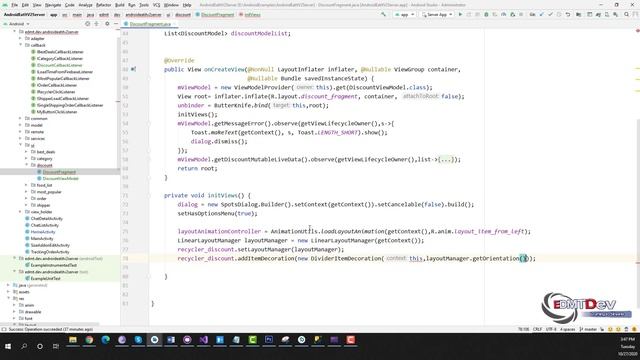This screenshot has height=360, width=640.
Task: Click the Make Project hammer icon
Action: [383, 15]
